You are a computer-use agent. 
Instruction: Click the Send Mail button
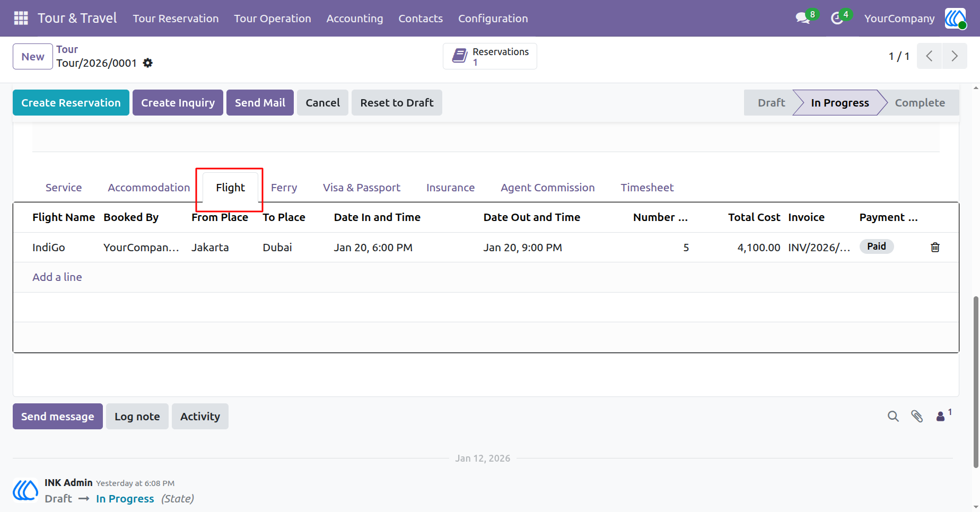coord(260,103)
